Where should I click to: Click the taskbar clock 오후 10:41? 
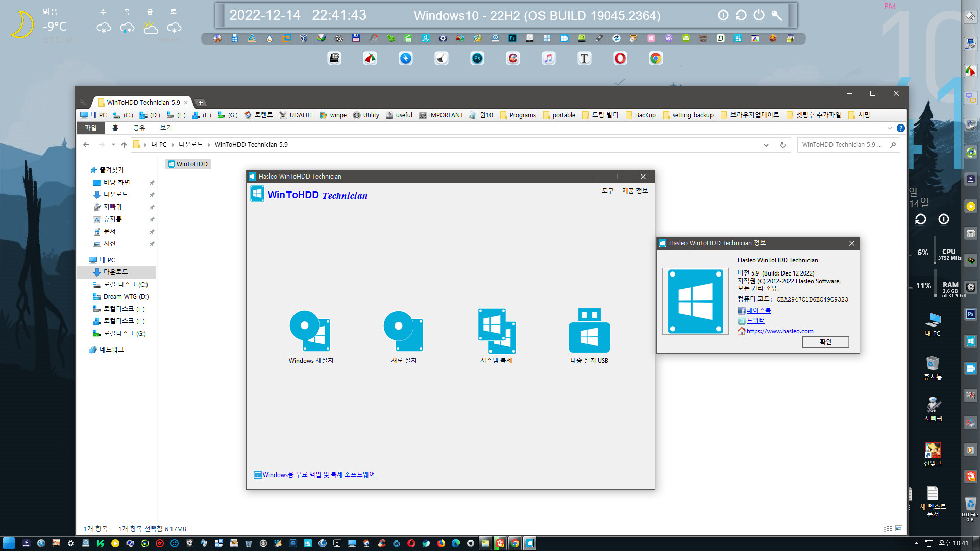[953, 543]
